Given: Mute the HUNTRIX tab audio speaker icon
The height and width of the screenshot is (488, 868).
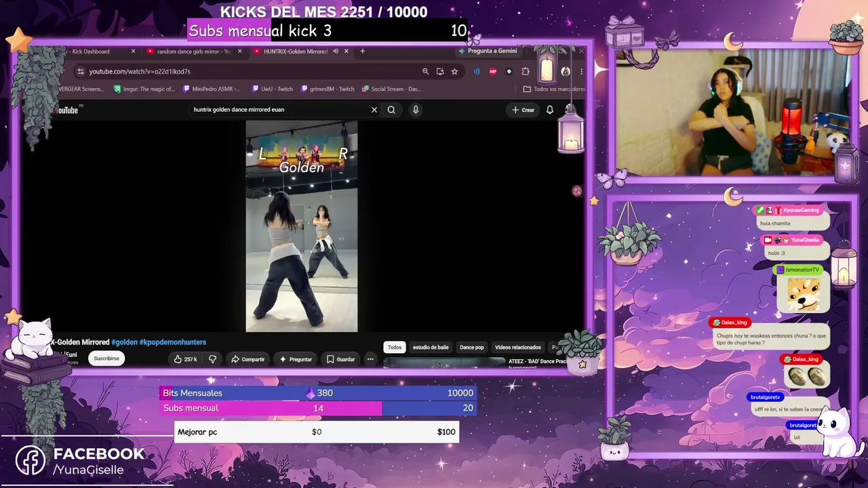Looking at the screenshot, I should tap(336, 52).
